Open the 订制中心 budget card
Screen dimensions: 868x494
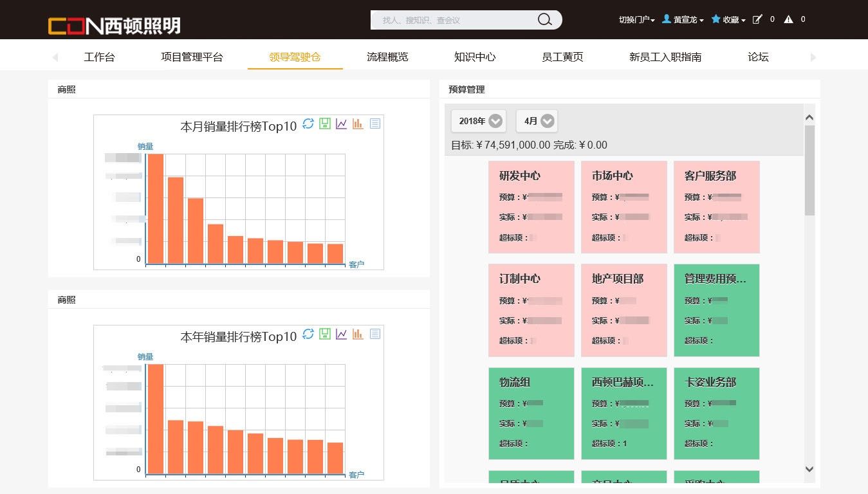(x=531, y=310)
